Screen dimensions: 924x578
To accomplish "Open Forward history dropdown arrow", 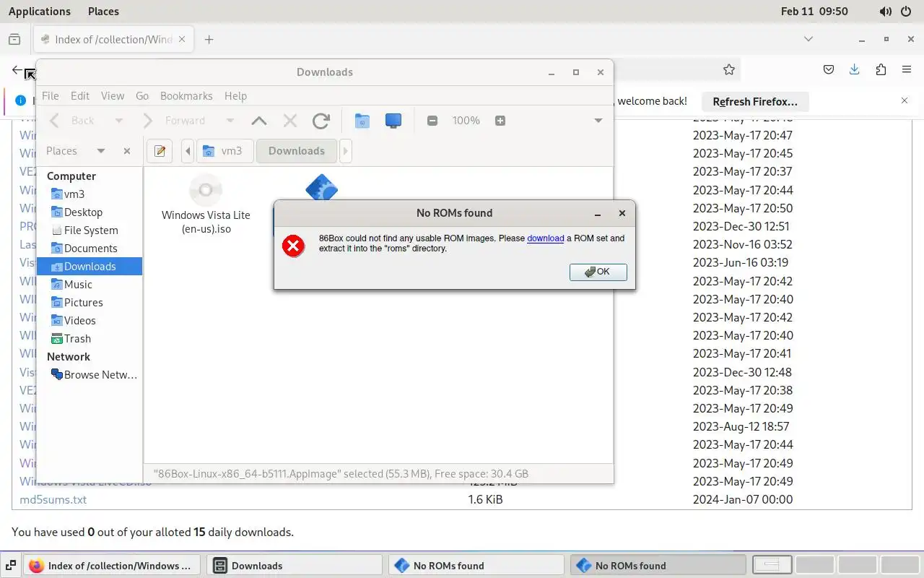I will tap(230, 121).
